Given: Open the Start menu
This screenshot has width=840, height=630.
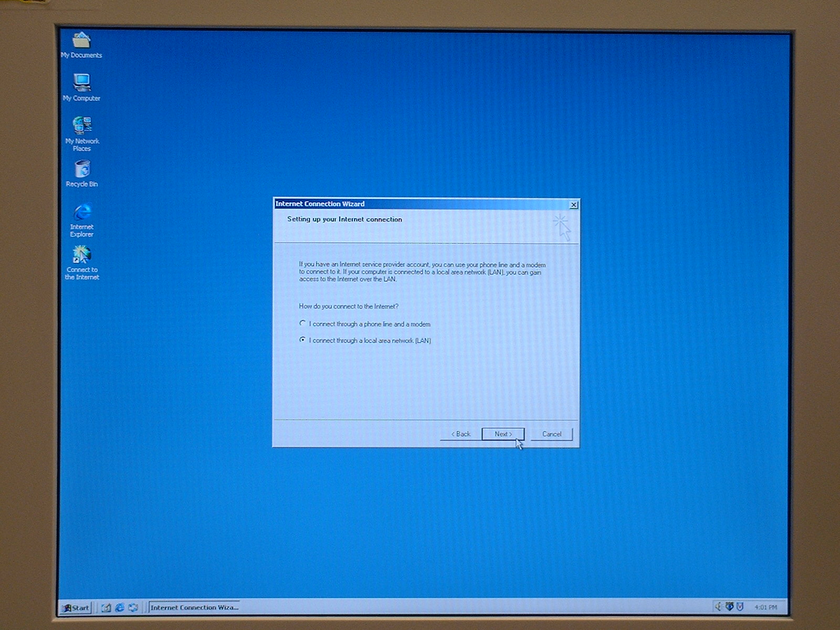Looking at the screenshot, I should (x=76, y=608).
